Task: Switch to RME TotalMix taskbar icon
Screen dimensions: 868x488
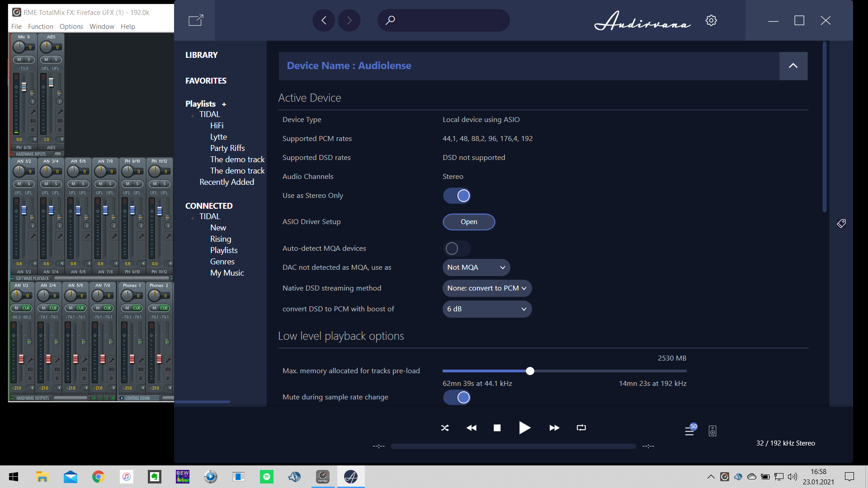Action: coord(323,477)
